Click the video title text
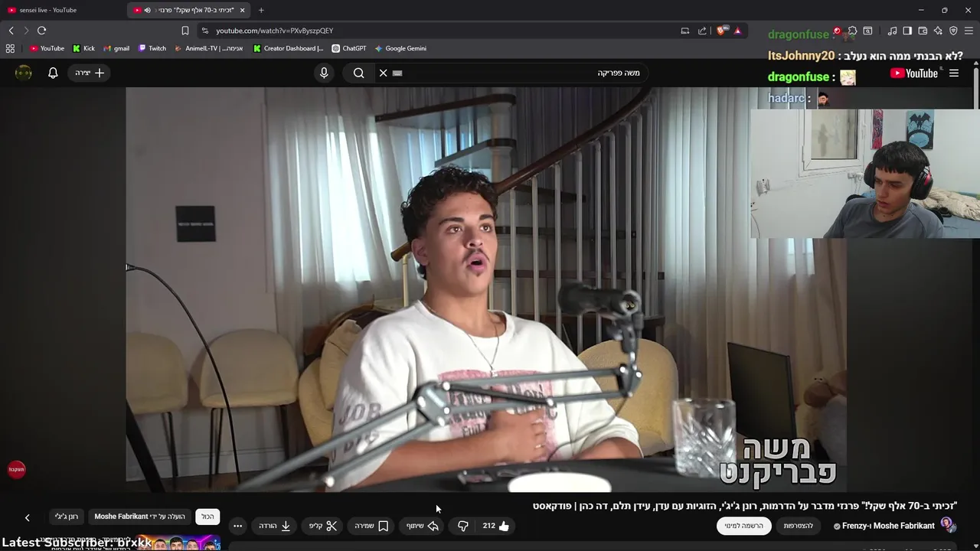 745,506
